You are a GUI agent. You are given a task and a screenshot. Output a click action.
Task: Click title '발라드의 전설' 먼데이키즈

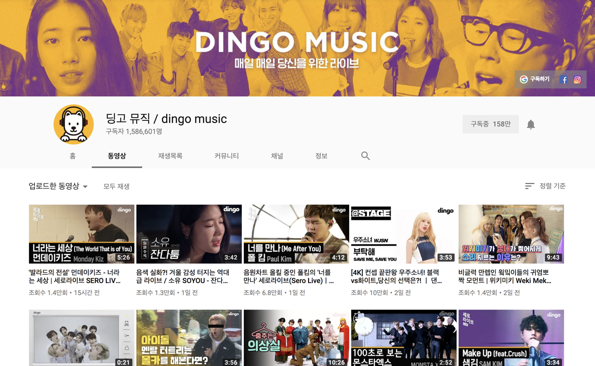75,276
